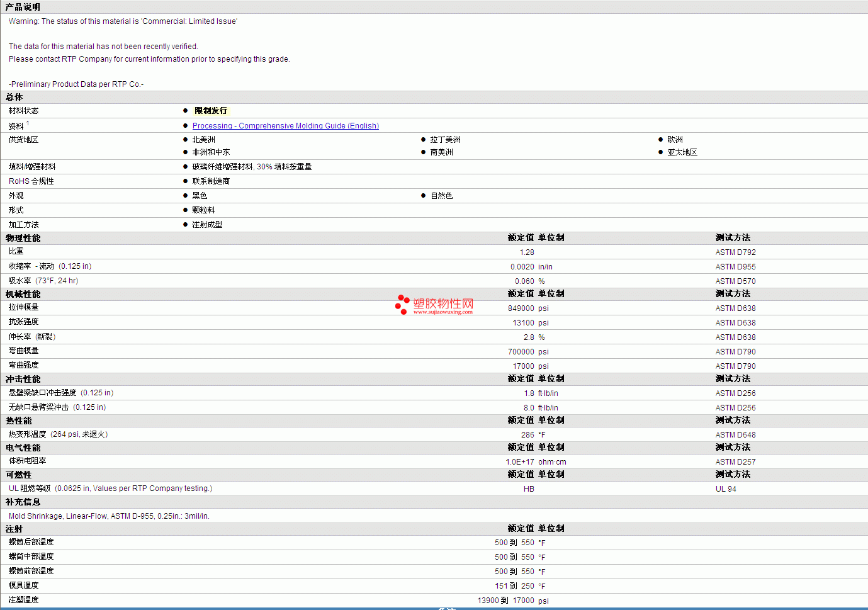Click the 注射 section header
Screen dimensions: 868x610
[14, 529]
